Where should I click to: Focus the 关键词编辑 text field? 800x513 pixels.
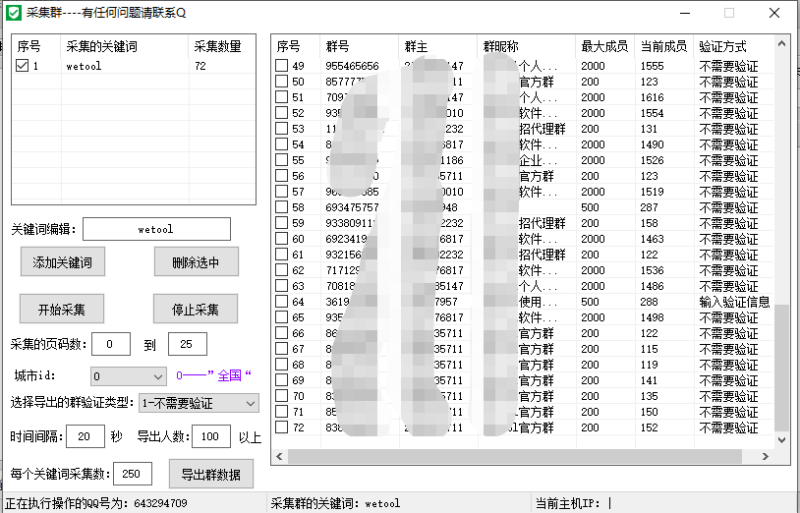tap(156, 229)
